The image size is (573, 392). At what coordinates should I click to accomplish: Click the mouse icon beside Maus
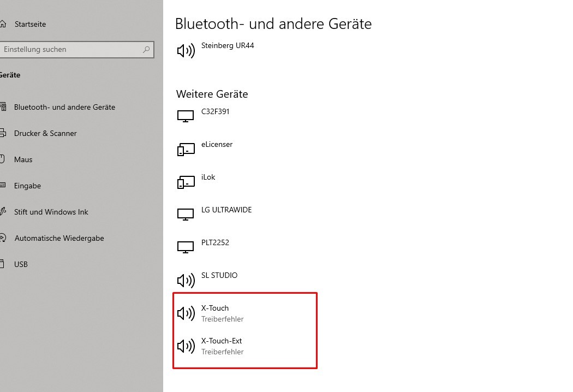coord(2,159)
